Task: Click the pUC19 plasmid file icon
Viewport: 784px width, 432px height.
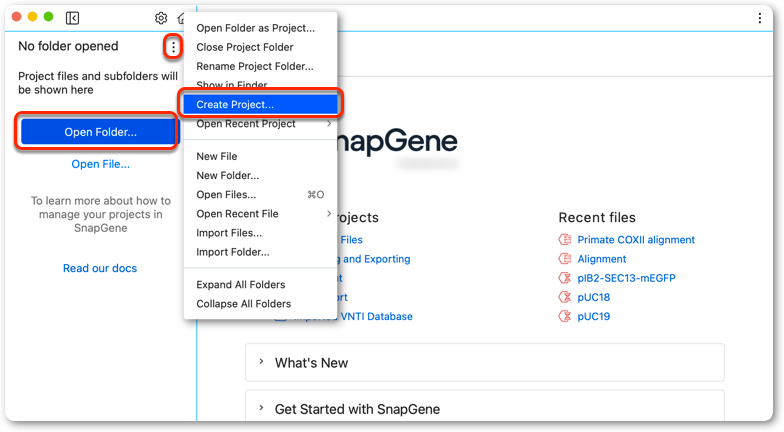Action: (x=564, y=316)
